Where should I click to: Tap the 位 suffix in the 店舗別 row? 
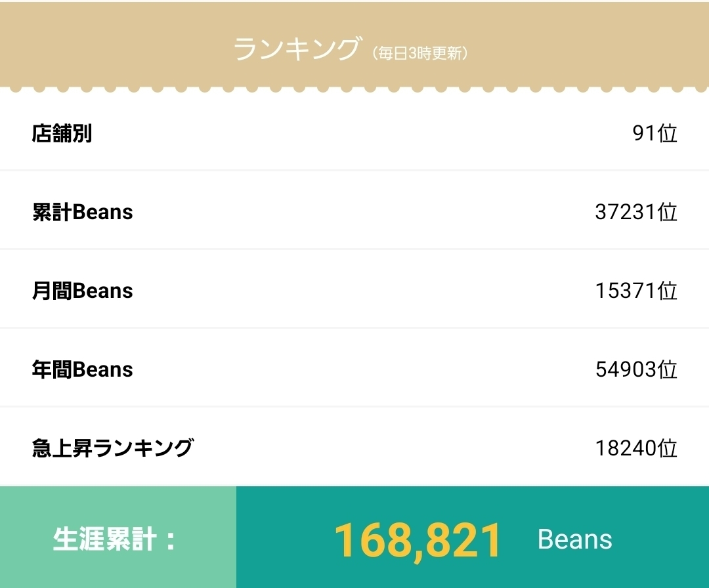pos(668,134)
